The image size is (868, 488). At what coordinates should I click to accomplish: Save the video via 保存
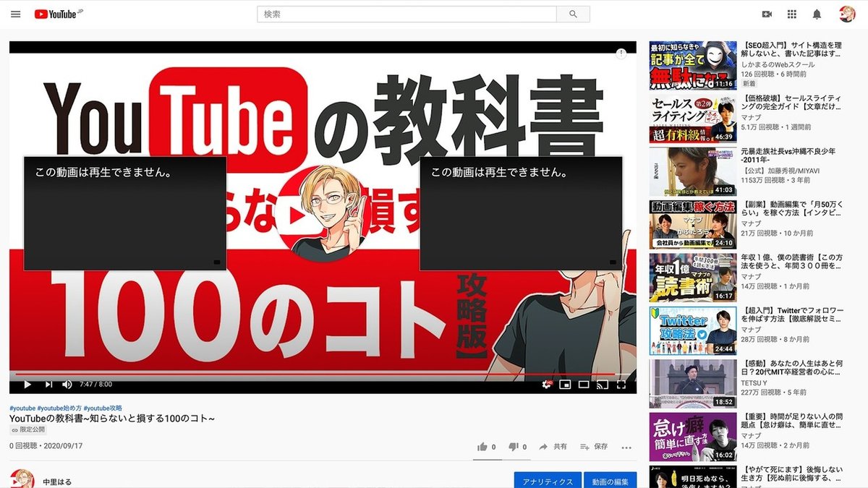[x=594, y=447]
